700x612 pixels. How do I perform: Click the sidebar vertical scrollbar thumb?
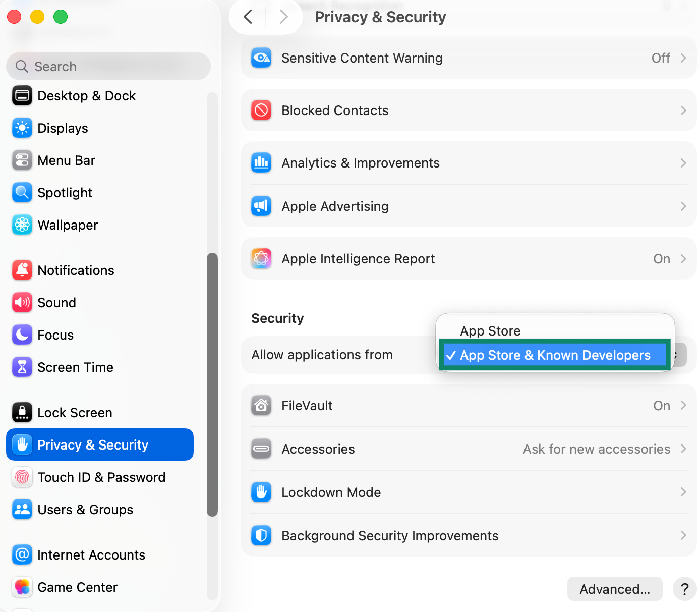tap(212, 384)
